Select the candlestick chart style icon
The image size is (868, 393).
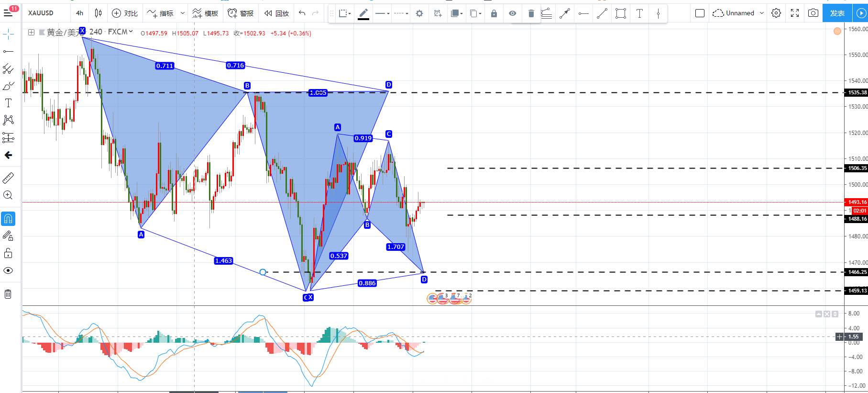pos(98,13)
